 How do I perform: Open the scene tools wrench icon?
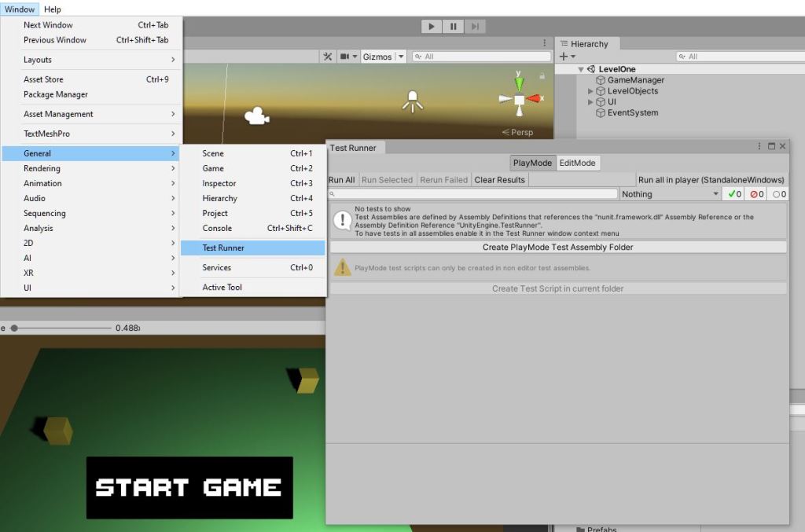pos(328,57)
